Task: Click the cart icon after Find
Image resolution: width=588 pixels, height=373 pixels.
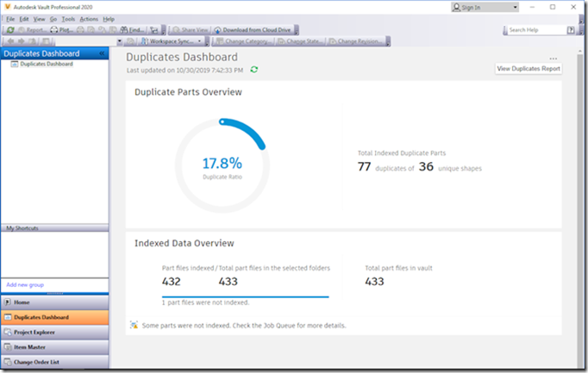Action: point(153,30)
